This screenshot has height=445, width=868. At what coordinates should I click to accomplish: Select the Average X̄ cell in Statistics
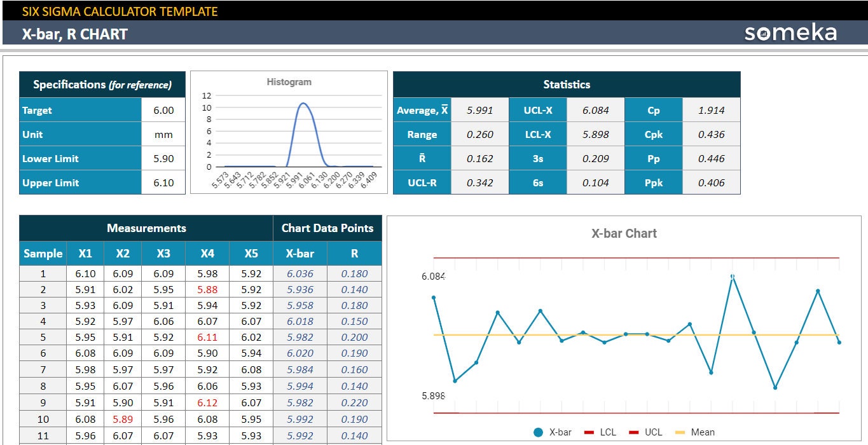[422, 109]
